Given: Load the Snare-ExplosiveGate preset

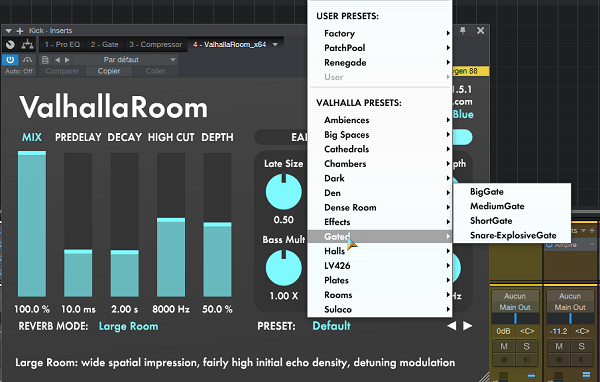Looking at the screenshot, I should pos(512,235).
